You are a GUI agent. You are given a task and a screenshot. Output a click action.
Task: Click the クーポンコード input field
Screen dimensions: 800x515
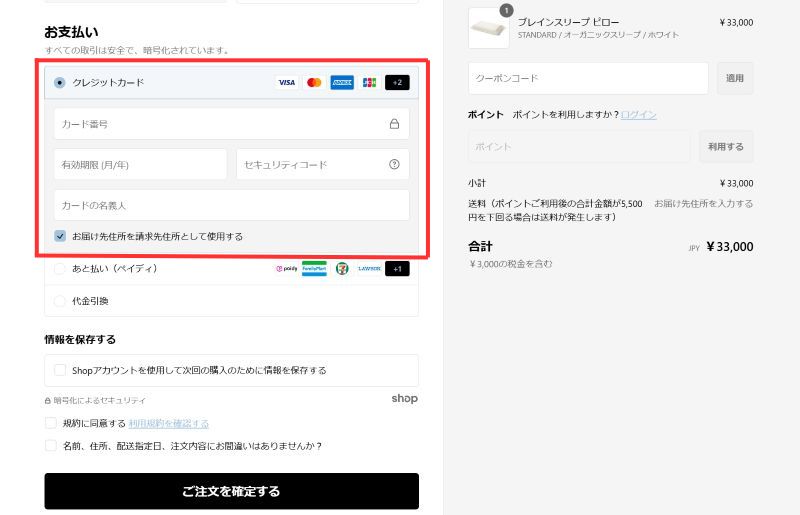[x=588, y=78]
